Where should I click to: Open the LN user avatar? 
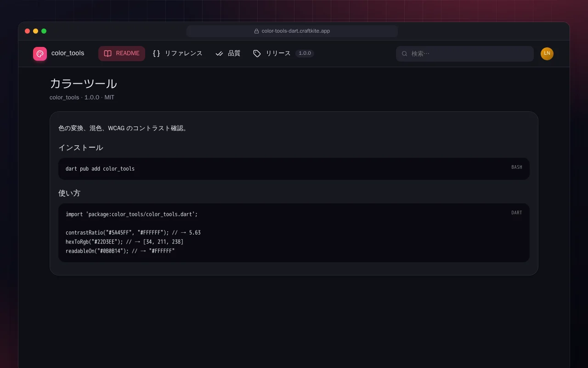[547, 54]
